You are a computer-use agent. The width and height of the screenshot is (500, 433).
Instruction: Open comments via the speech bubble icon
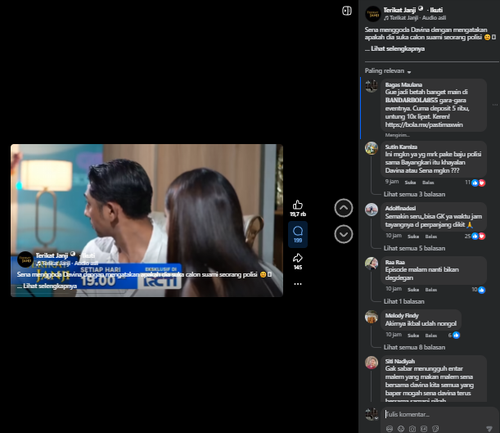pos(298,231)
